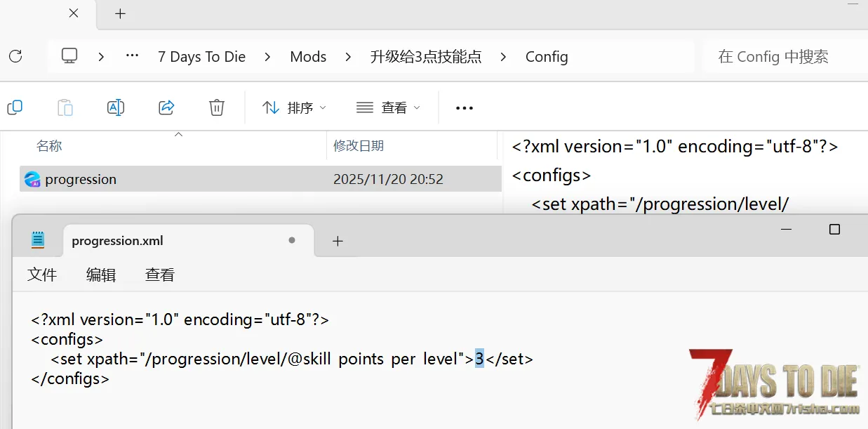Viewport: 868px width, 429px height.
Task: Click the 在 Config 中搜索 search box
Action: pyautogui.click(x=779, y=57)
